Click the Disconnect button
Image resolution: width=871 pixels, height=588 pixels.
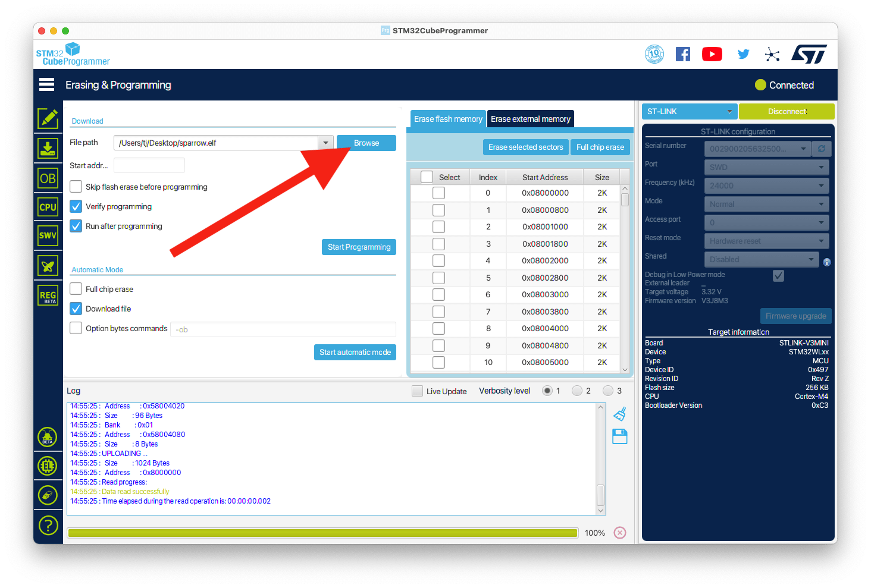click(x=787, y=111)
